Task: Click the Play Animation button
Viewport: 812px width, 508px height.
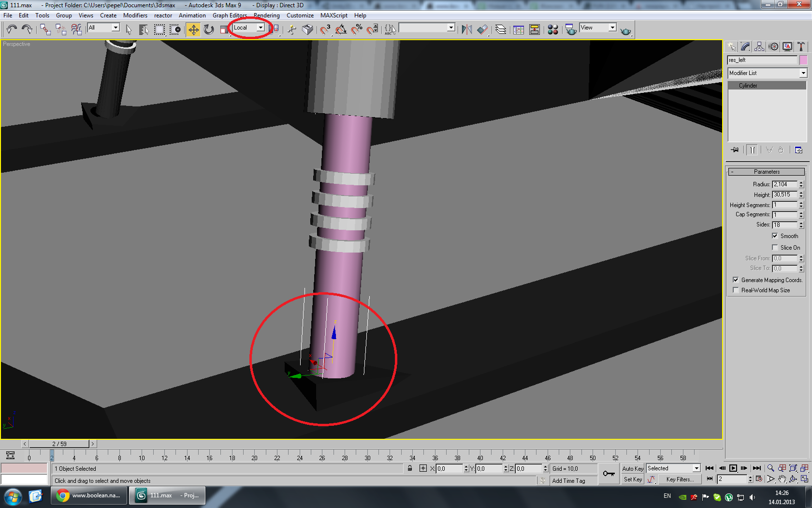Action: coord(733,468)
